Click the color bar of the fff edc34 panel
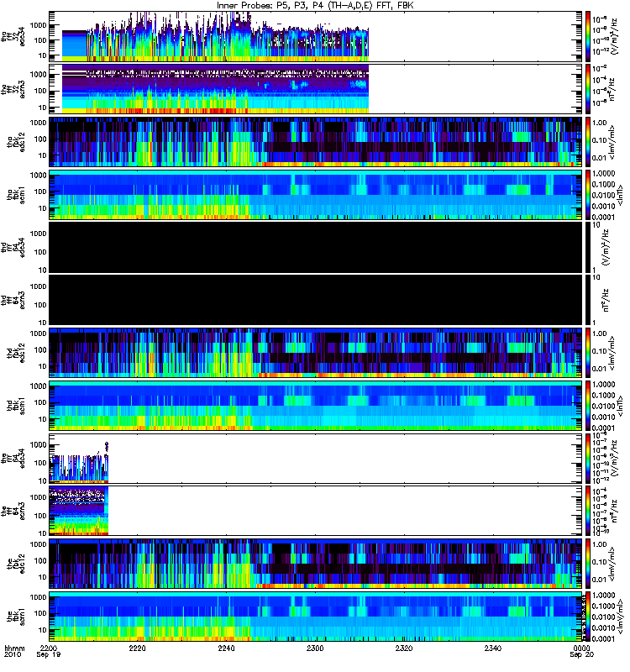 (x=588, y=458)
